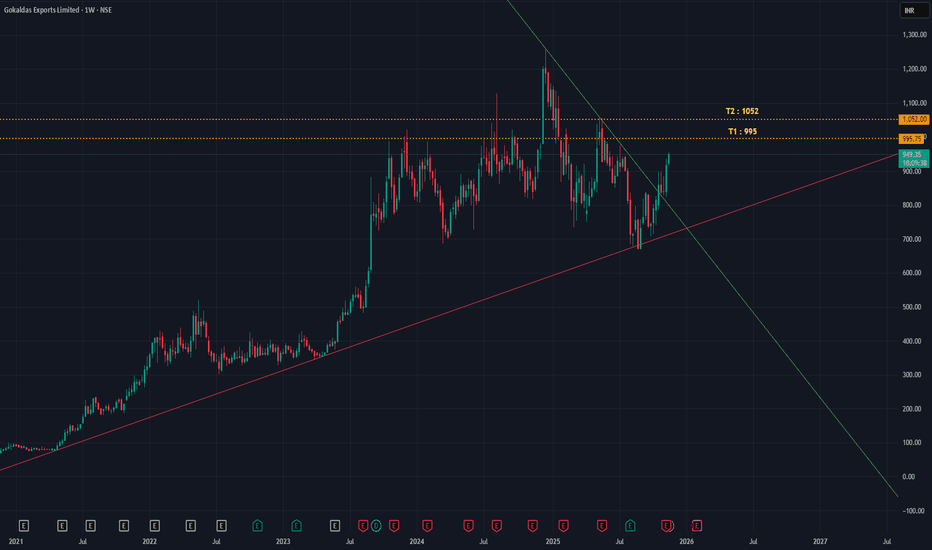The height and width of the screenshot is (550, 932).
Task: Click the 995.75 orange price axis label
Action: pyautogui.click(x=910, y=138)
